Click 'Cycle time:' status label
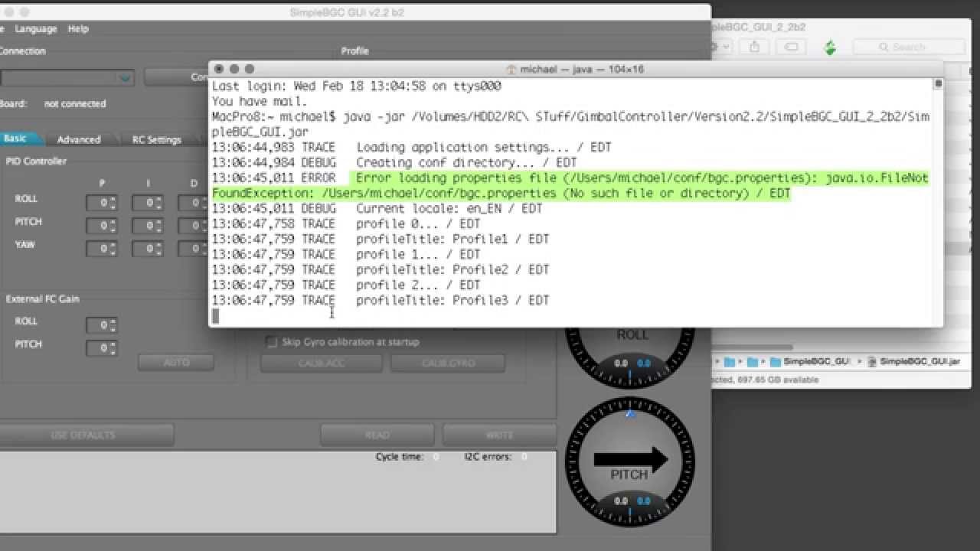Image resolution: width=980 pixels, height=551 pixels. (399, 457)
